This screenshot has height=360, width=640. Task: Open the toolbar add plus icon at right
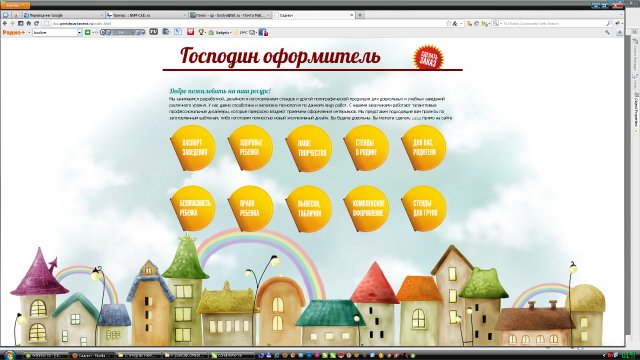coord(619,32)
